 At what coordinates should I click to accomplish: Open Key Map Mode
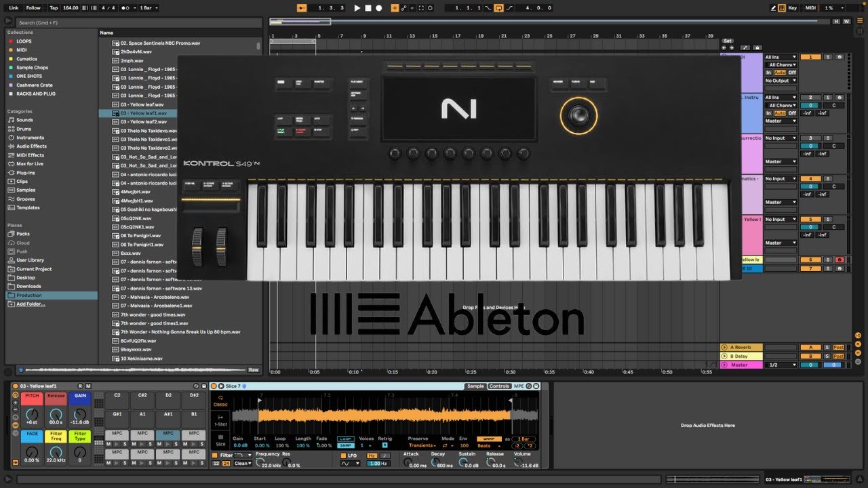[x=793, y=8]
